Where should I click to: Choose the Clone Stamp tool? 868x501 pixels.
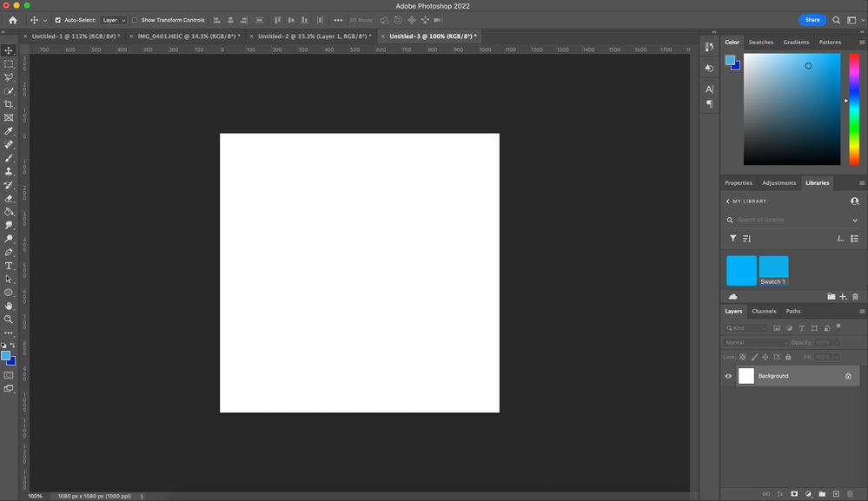click(x=10, y=171)
